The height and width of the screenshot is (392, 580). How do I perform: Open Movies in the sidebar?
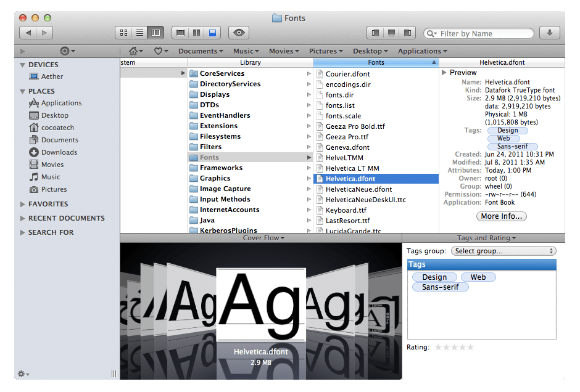46,165
